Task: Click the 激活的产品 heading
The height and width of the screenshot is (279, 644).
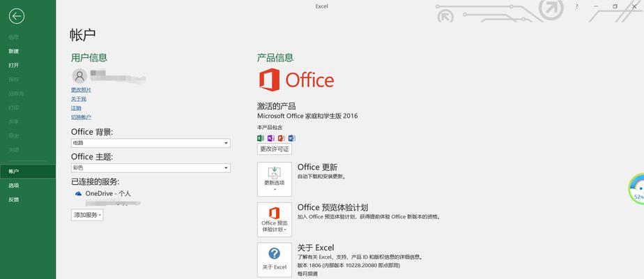Action: 276,107
